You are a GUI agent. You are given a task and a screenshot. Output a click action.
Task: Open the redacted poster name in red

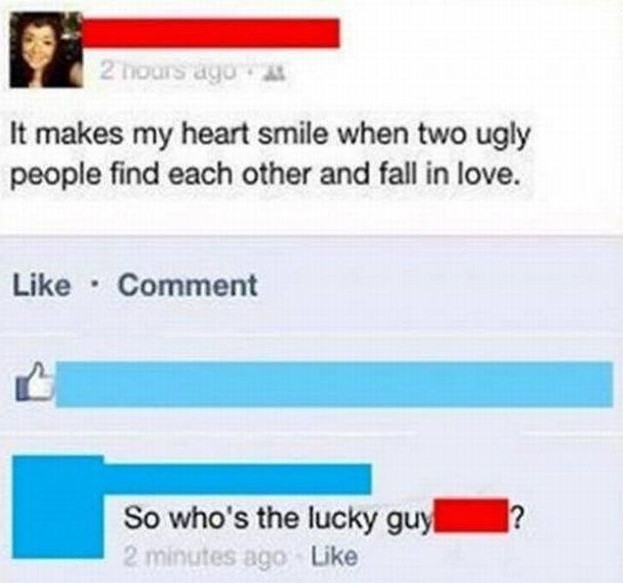click(x=211, y=33)
